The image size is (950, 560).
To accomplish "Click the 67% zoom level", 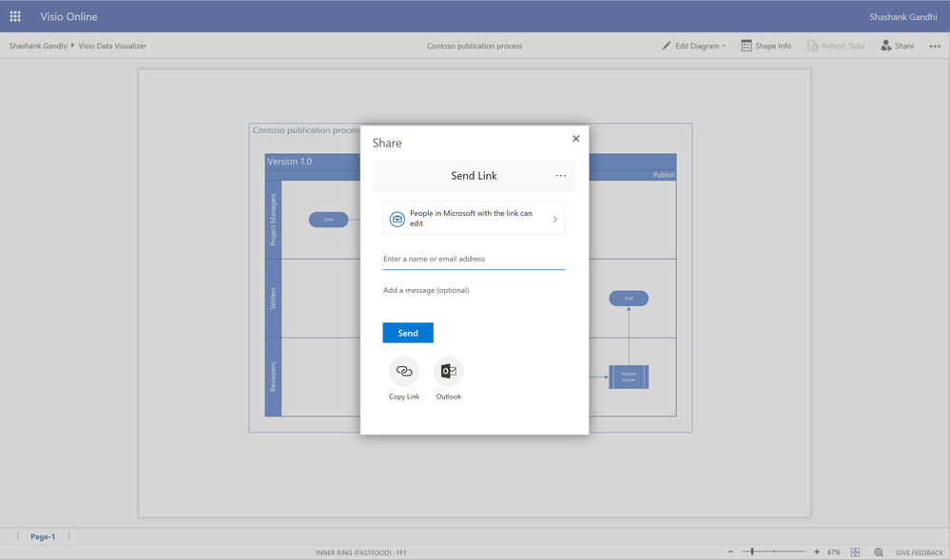I will point(834,552).
